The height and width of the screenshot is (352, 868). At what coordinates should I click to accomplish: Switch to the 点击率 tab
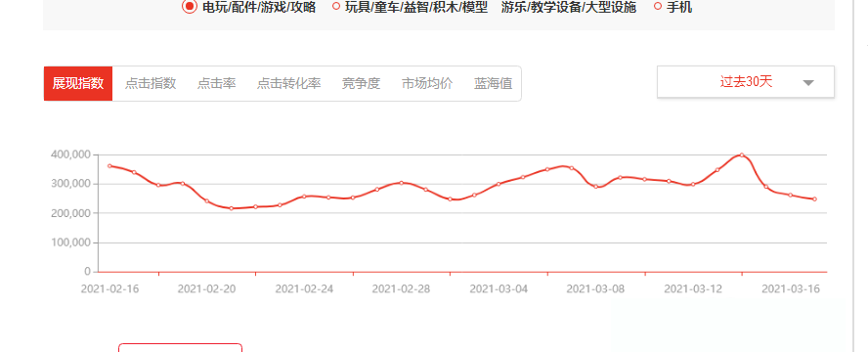216,83
